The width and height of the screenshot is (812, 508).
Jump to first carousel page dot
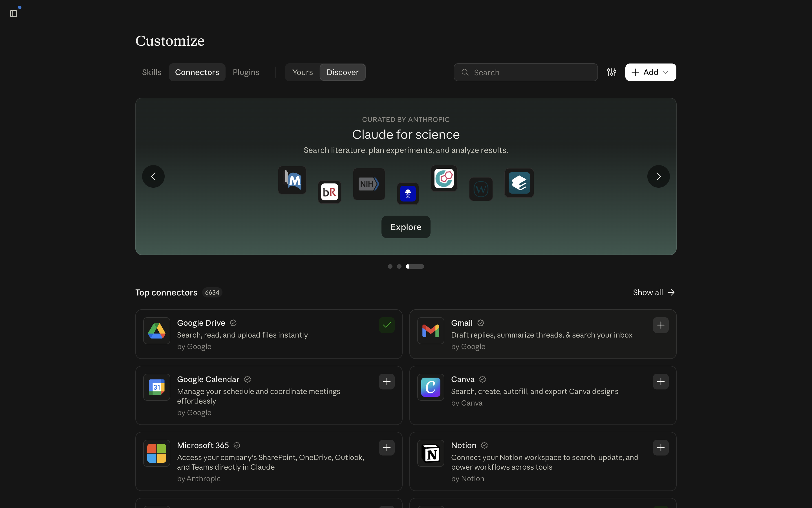(x=390, y=266)
